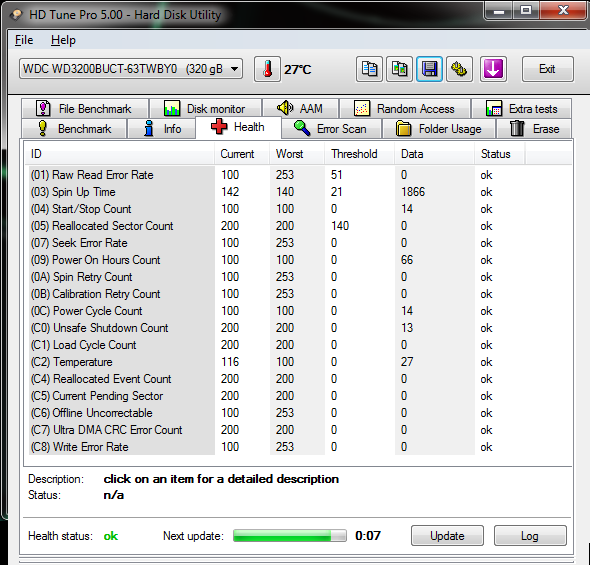Switch to the Info tab
590x565 pixels.
point(162,129)
